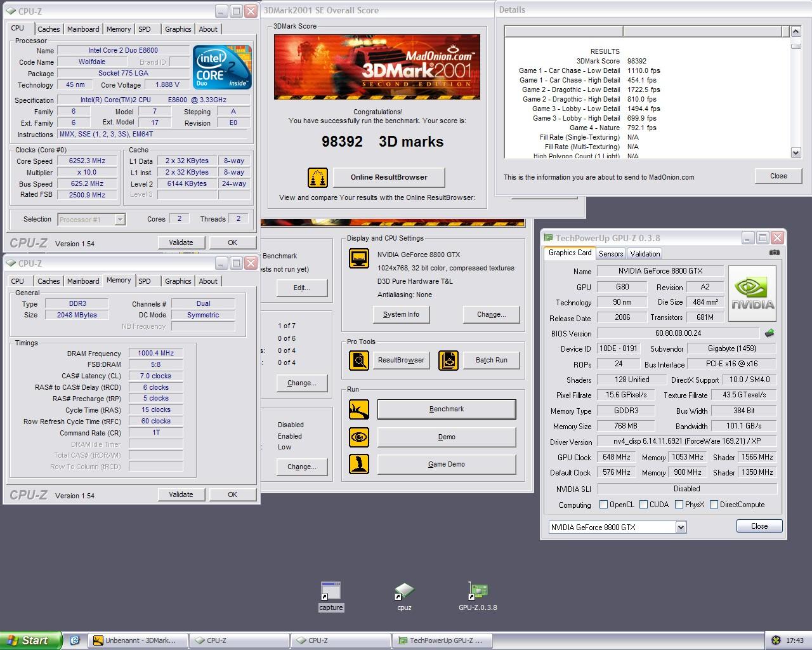Click the taskbar clock showing 17:43
812x650 pixels.
click(794, 640)
